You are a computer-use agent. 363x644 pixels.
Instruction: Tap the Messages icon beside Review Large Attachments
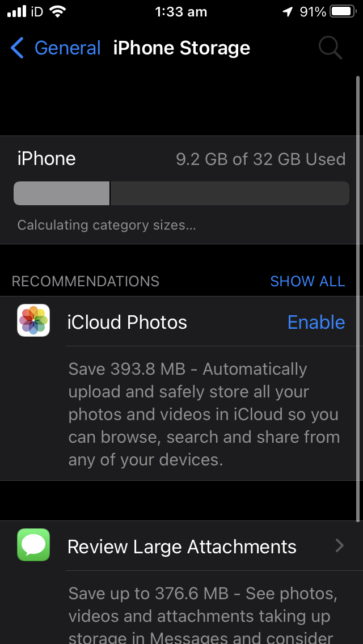(x=33, y=546)
